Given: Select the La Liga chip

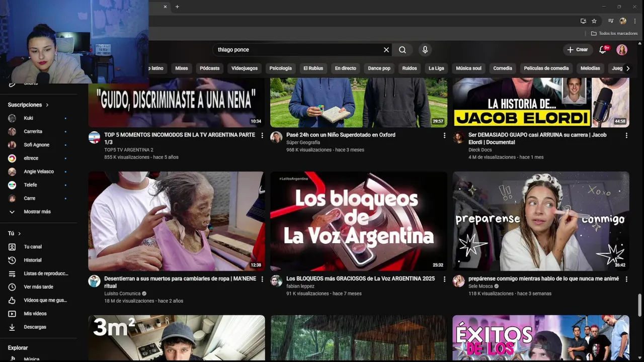Looking at the screenshot, I should click(x=436, y=68).
